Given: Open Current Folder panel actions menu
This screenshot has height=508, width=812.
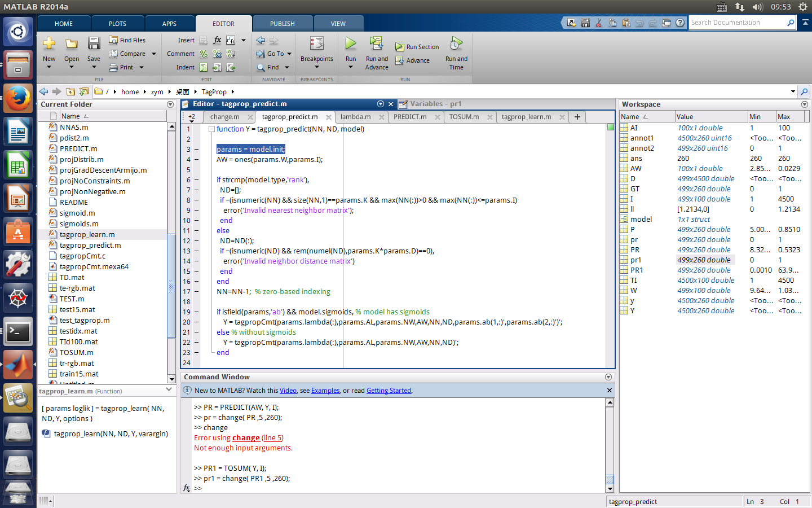Looking at the screenshot, I should [170, 104].
